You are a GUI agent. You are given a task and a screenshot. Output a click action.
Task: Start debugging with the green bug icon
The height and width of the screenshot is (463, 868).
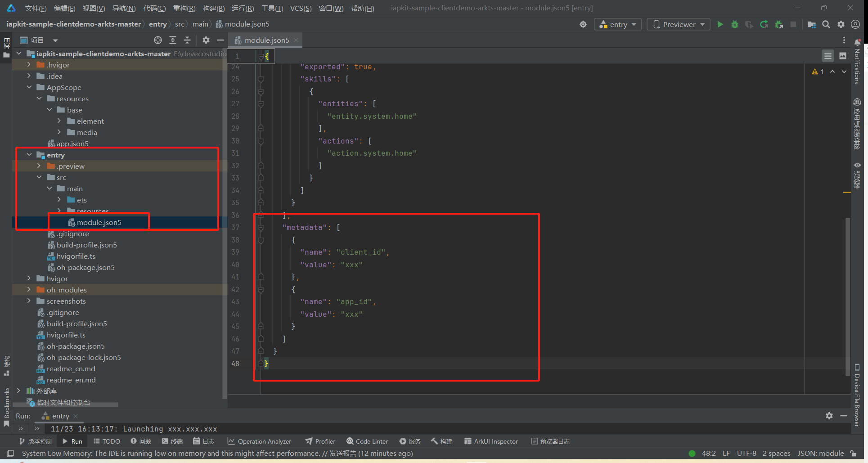pos(735,24)
